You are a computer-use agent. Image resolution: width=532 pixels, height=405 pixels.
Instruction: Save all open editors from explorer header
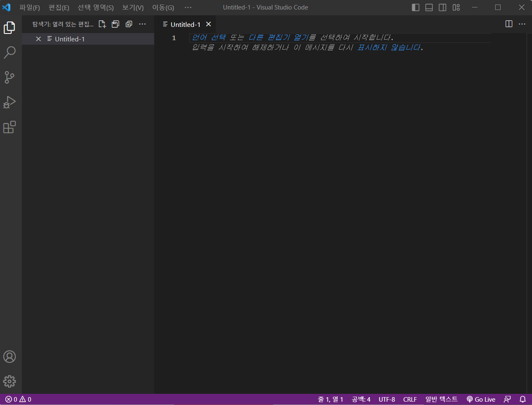[115, 24]
